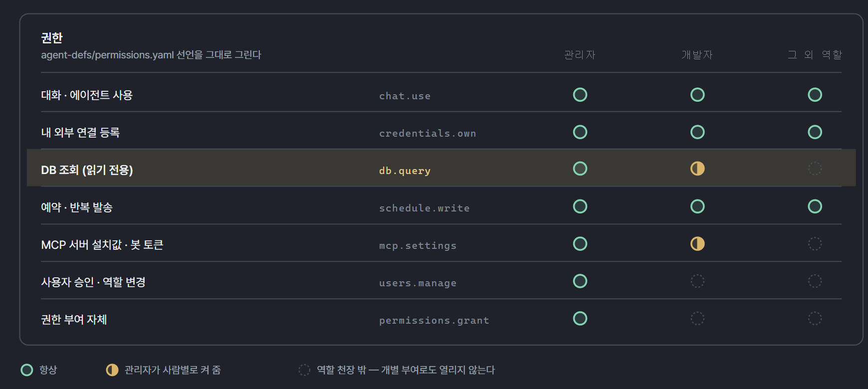868x389 pixels.
Task: Click the '개발자' column header
Action: tap(697, 55)
